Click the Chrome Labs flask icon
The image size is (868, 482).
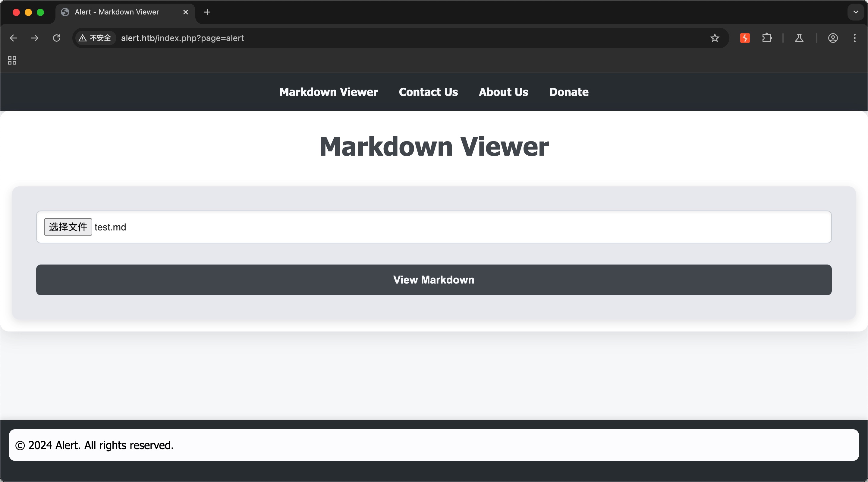click(799, 38)
